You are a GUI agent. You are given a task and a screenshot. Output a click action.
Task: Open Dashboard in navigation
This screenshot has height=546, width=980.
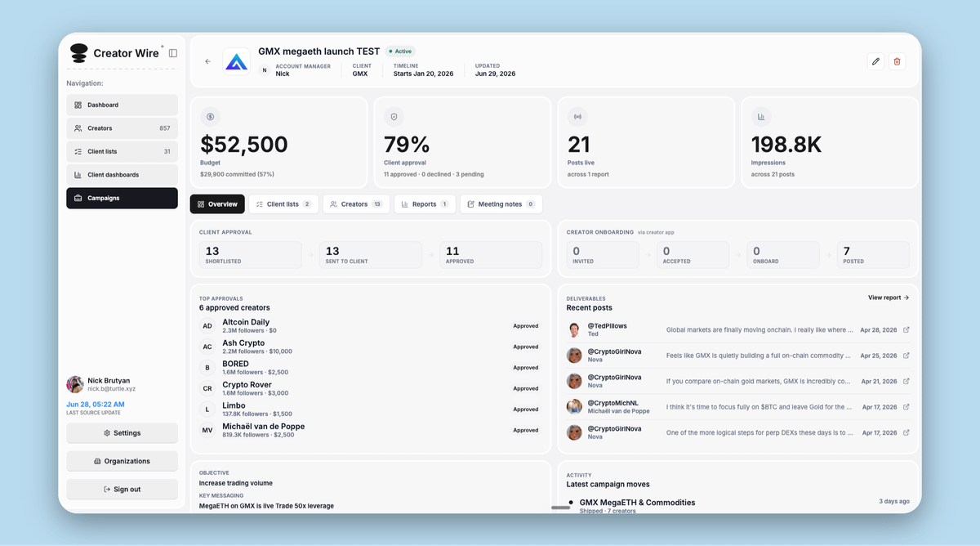122,105
